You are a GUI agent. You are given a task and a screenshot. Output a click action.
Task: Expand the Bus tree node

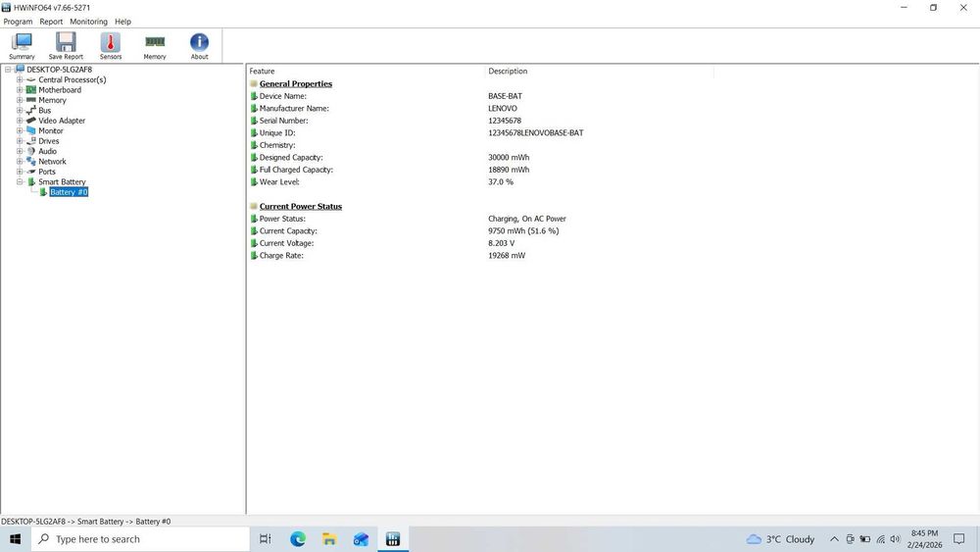(20, 110)
